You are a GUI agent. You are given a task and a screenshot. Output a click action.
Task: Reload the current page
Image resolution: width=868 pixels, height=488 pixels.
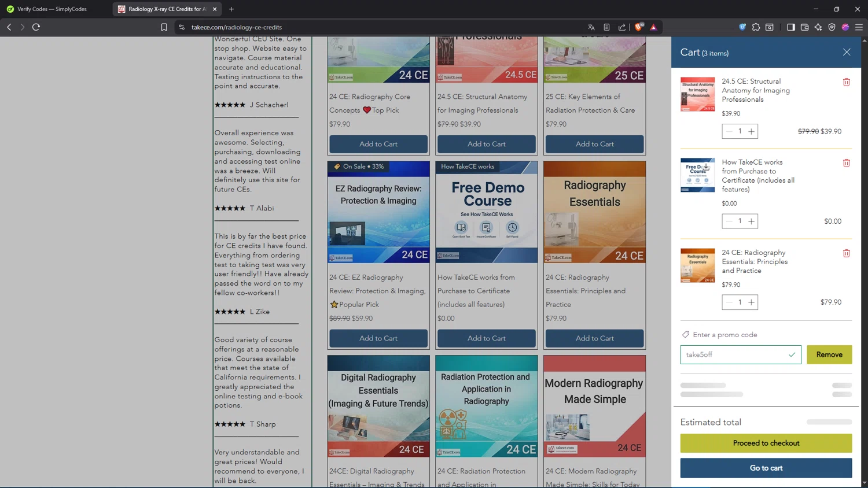[36, 27]
